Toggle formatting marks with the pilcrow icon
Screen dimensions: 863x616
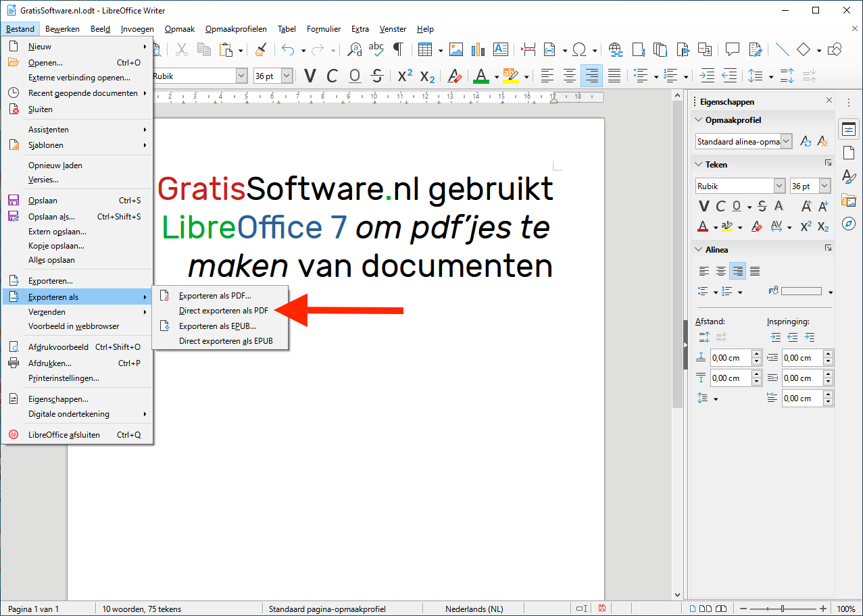pos(399,49)
